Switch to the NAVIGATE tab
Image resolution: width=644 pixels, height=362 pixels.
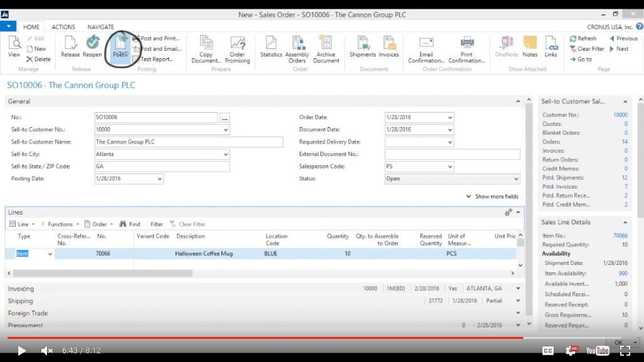coord(100,27)
